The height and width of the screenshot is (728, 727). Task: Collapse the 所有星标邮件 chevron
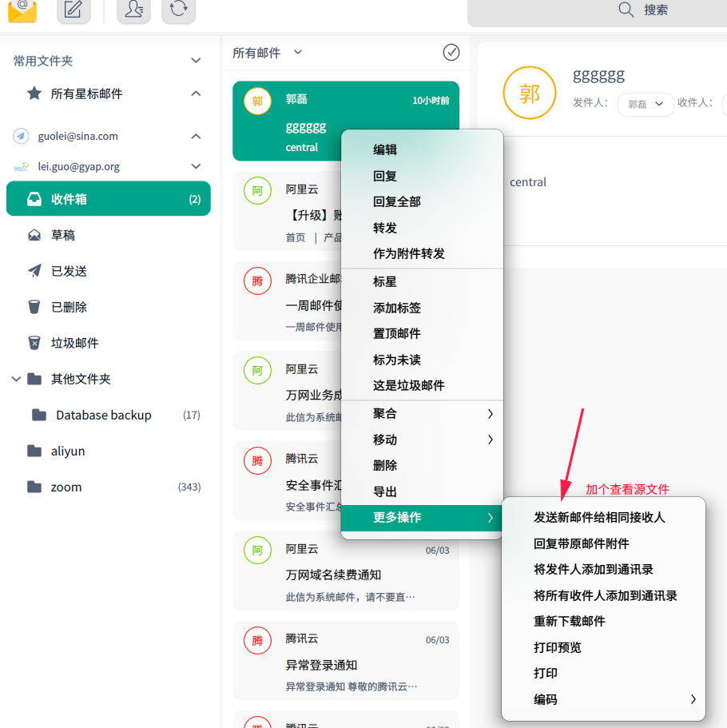click(x=196, y=93)
